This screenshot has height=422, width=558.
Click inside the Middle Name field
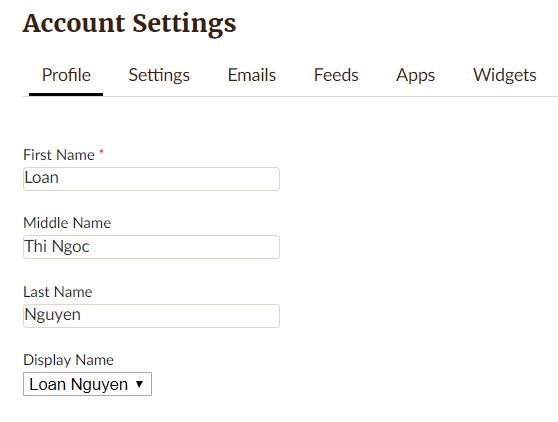151,247
